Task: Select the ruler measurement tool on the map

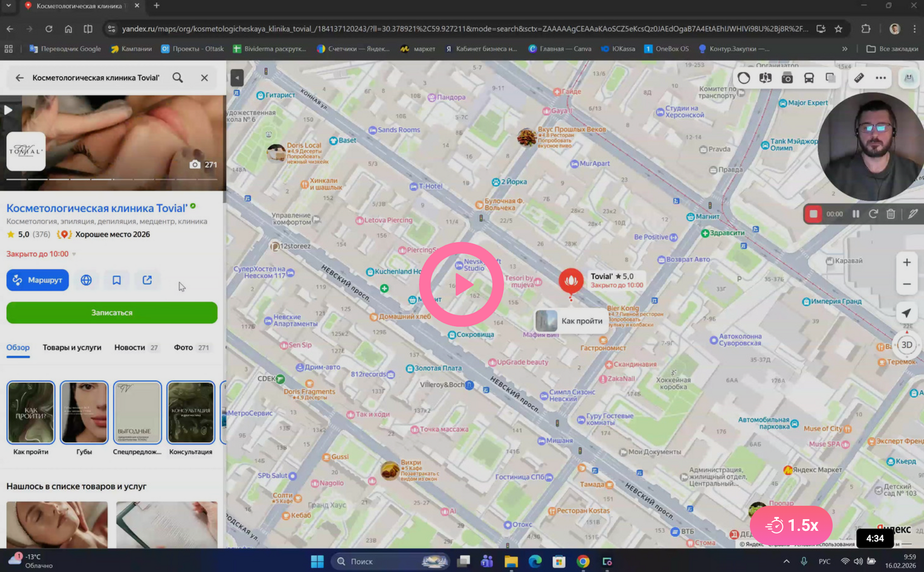Action: pos(859,78)
